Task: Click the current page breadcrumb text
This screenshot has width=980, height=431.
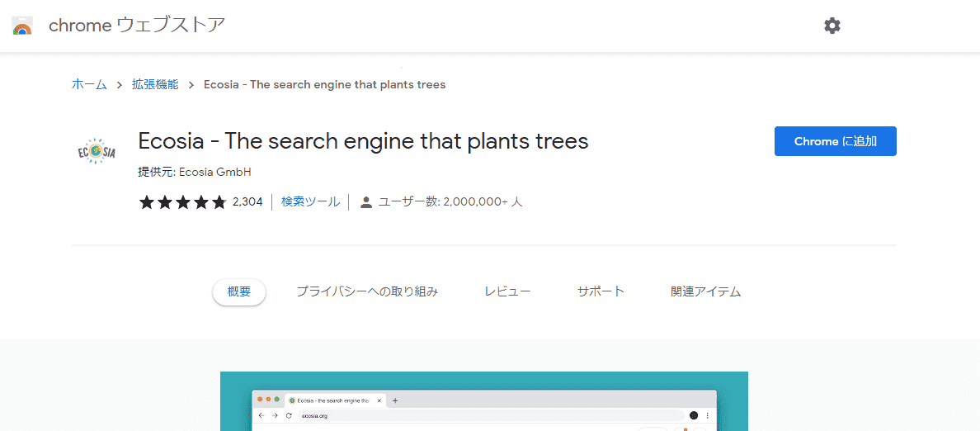Action: pyautogui.click(x=325, y=84)
